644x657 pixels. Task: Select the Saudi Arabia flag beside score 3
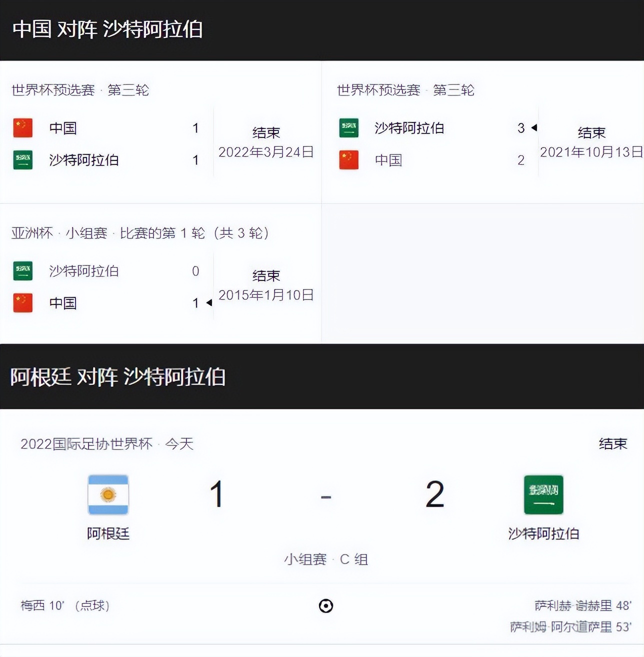click(348, 127)
